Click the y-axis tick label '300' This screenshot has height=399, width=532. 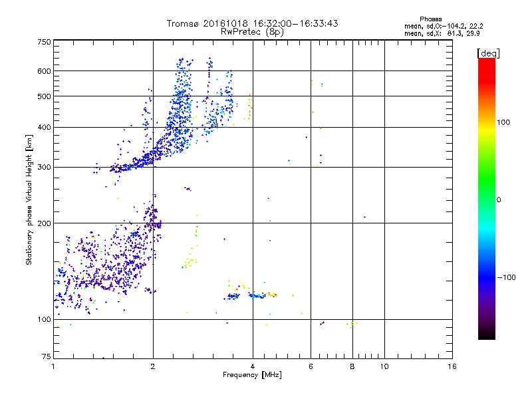tap(44, 168)
